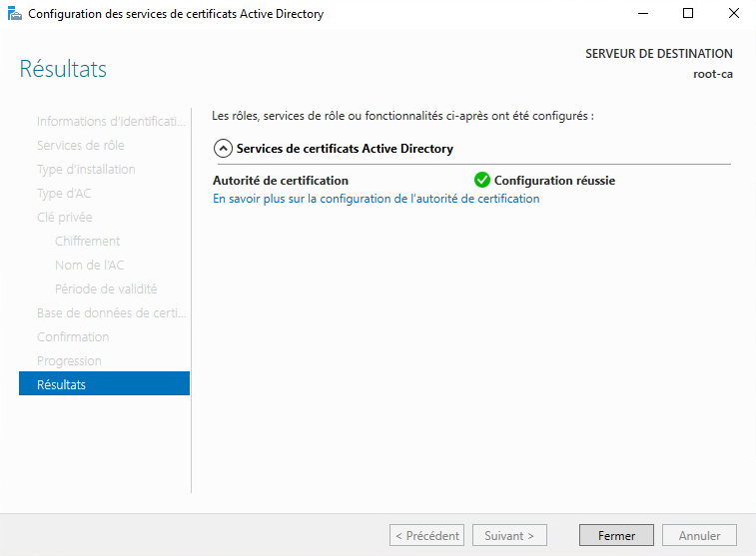Select Base de données de certi... step
The image size is (756, 556).
(112, 312)
